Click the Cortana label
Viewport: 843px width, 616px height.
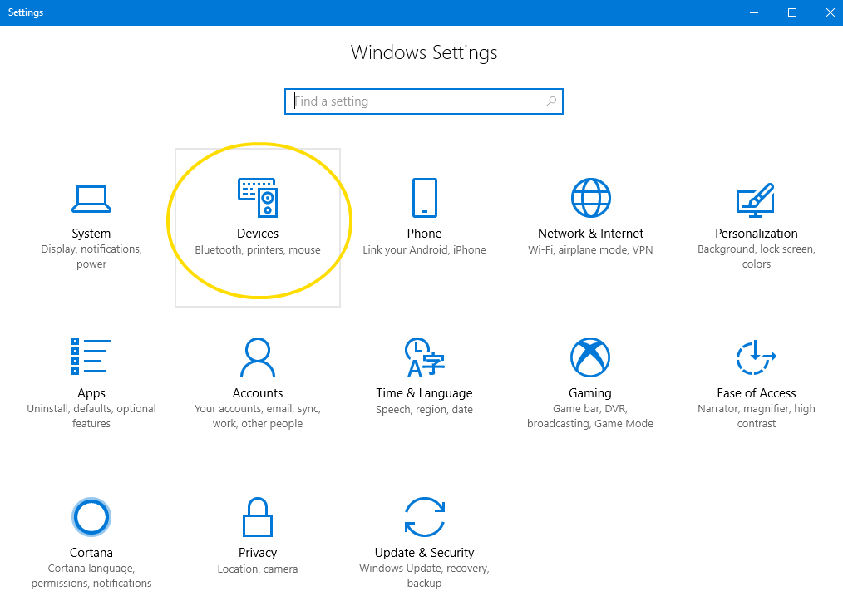[x=91, y=553]
